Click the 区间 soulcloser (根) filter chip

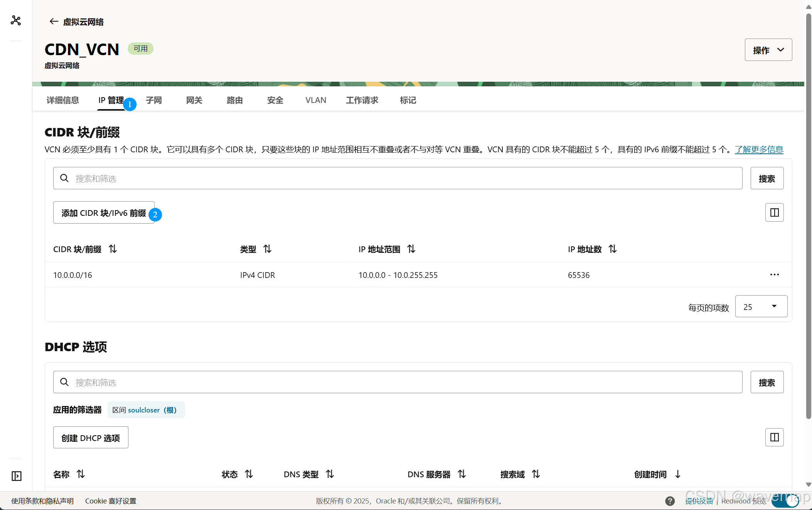146,410
